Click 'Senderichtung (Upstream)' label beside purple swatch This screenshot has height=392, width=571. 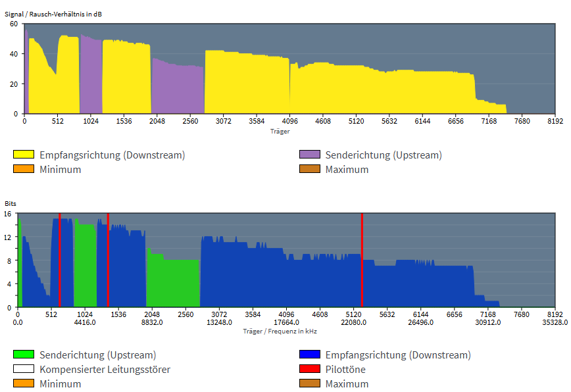point(384,155)
